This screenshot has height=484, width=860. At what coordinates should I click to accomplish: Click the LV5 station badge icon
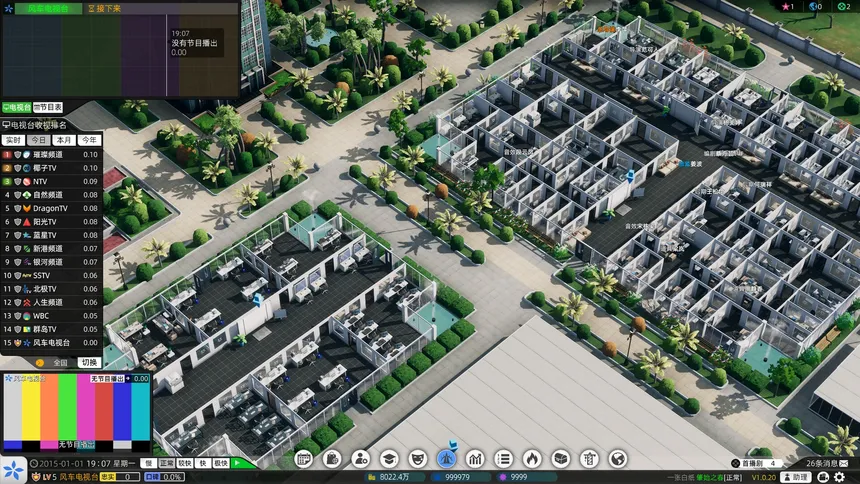(36, 477)
